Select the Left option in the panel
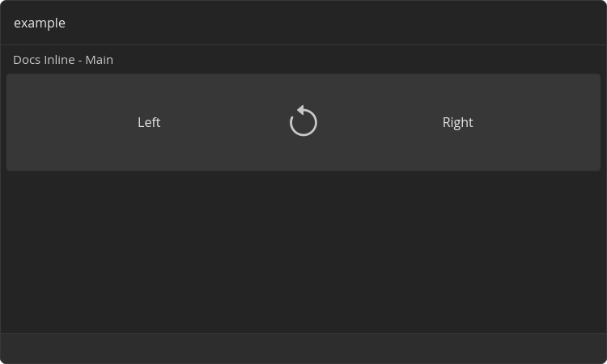 click(x=149, y=122)
